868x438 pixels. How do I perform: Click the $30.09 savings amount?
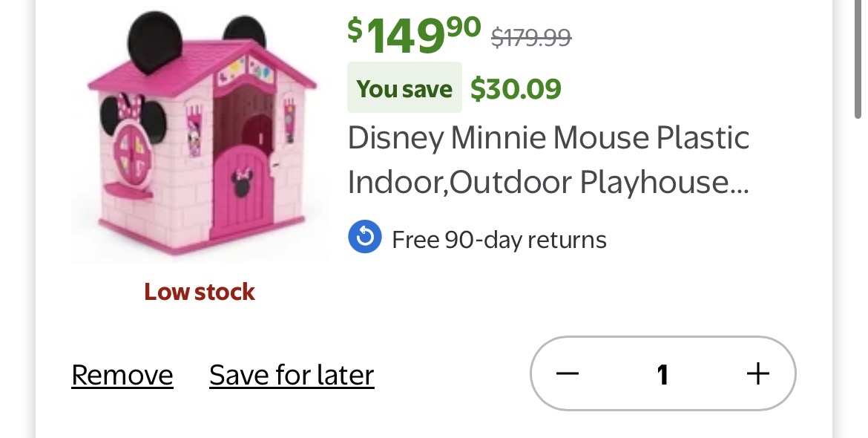pos(516,89)
